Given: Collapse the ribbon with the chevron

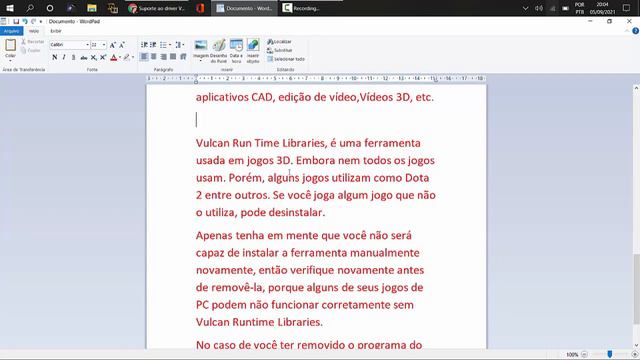Looking at the screenshot, I should [x=627, y=31].
